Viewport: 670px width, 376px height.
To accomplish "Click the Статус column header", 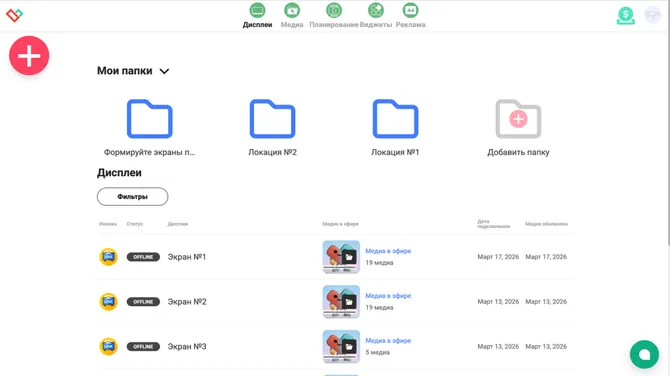I will point(135,224).
